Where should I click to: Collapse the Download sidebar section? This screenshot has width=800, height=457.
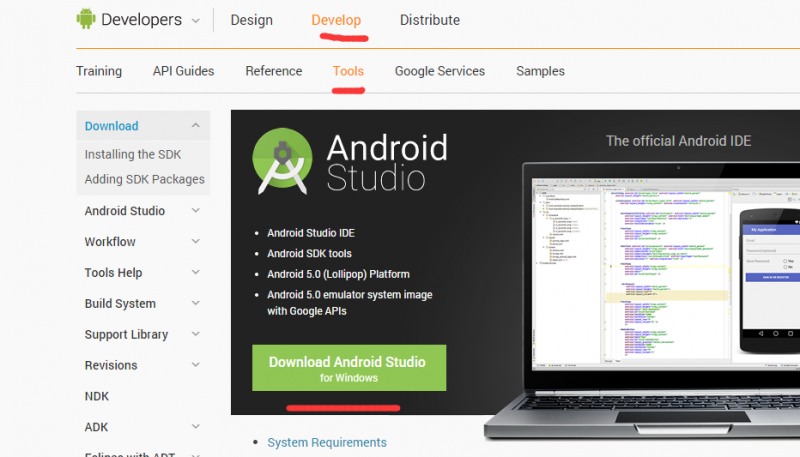196,126
